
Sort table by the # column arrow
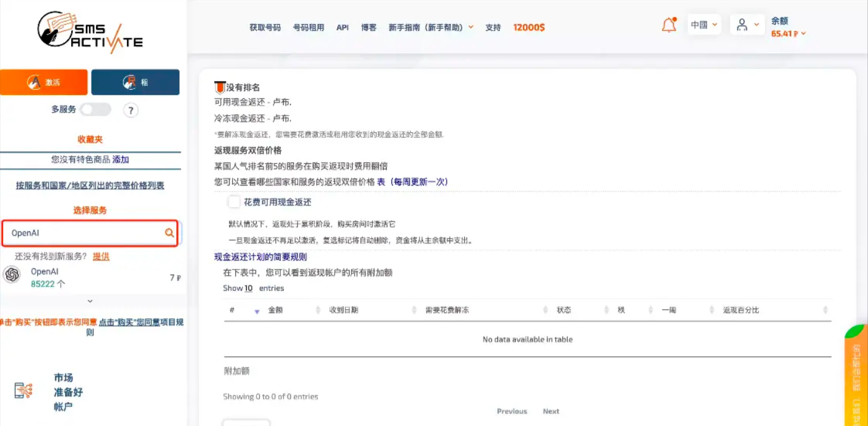coord(257,310)
